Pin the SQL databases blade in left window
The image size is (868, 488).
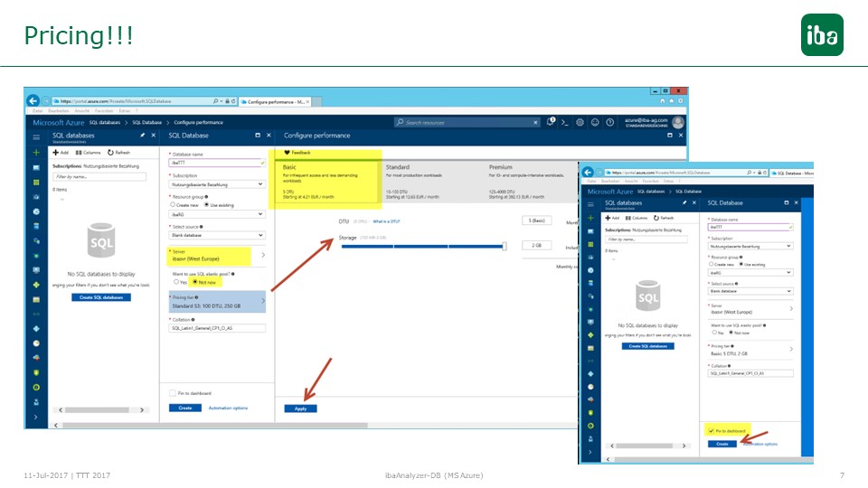coord(142,135)
